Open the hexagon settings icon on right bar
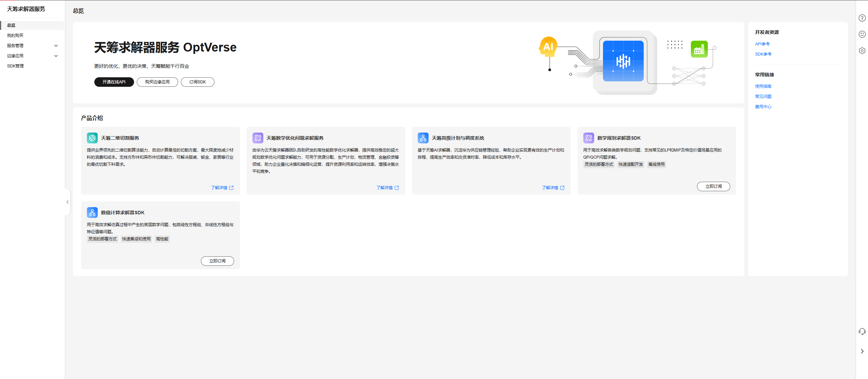The width and height of the screenshot is (868, 379). pos(862,51)
